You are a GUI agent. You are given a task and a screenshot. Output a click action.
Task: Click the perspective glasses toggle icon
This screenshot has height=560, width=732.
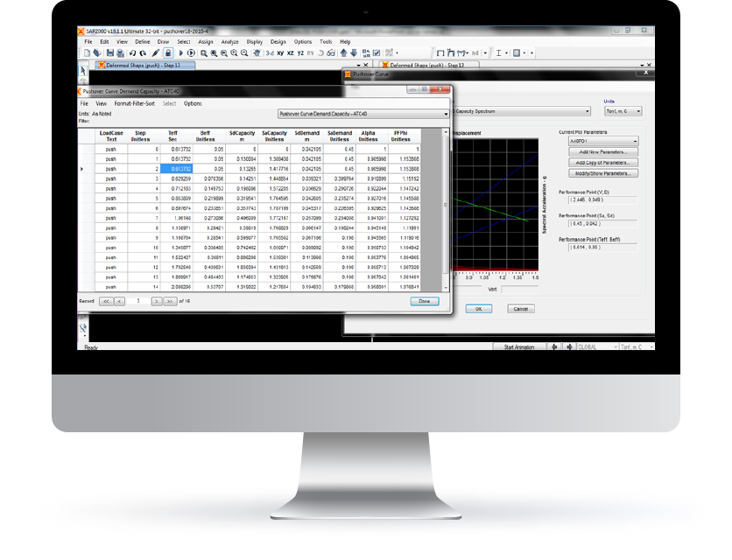point(330,53)
